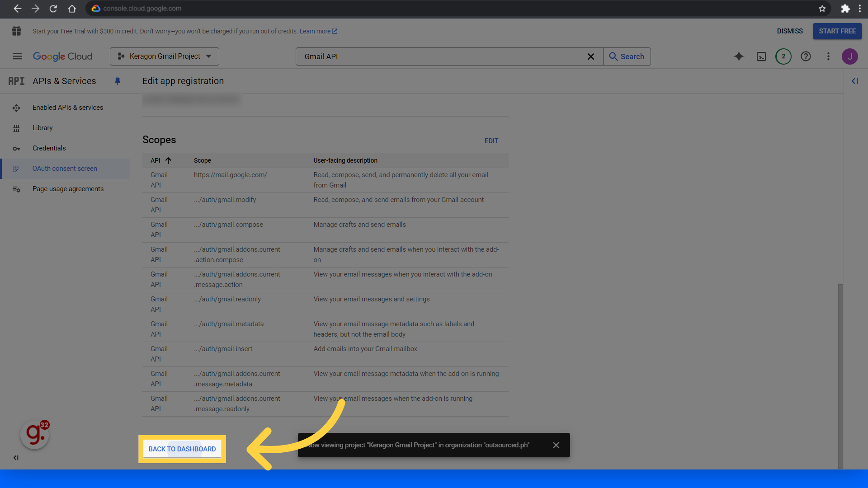Click the API logo in the sidebar header

[x=16, y=81]
